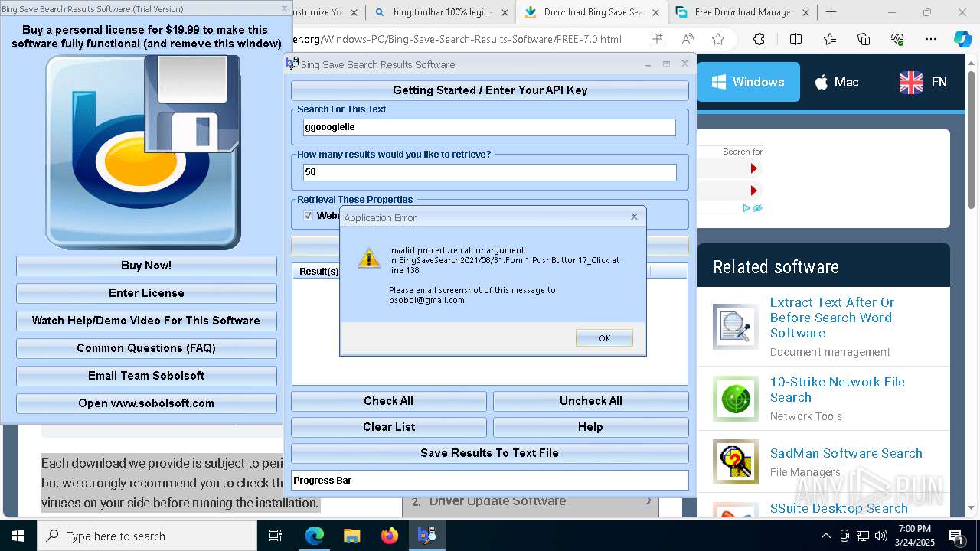The height and width of the screenshot is (551, 980).
Task: Open the Windows Start menu
Action: (18, 536)
